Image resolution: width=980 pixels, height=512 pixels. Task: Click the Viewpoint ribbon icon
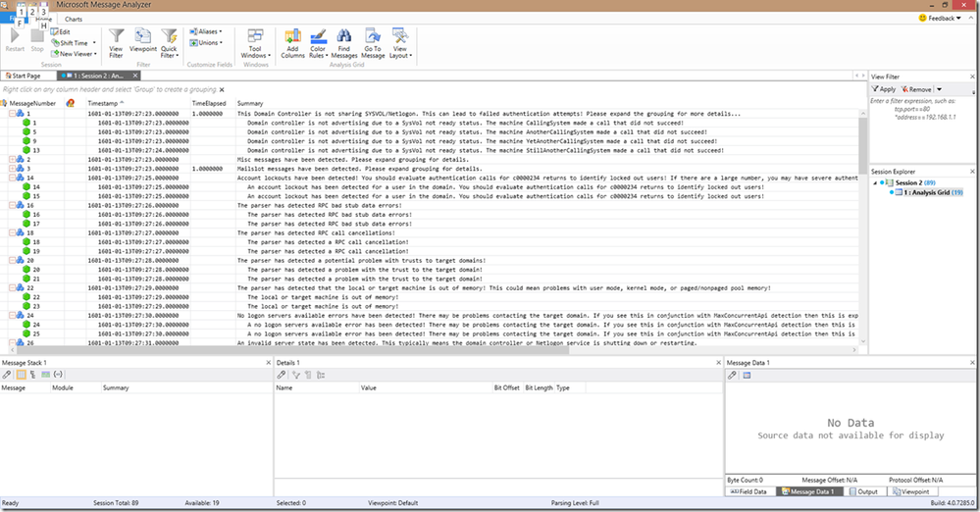tap(142, 36)
